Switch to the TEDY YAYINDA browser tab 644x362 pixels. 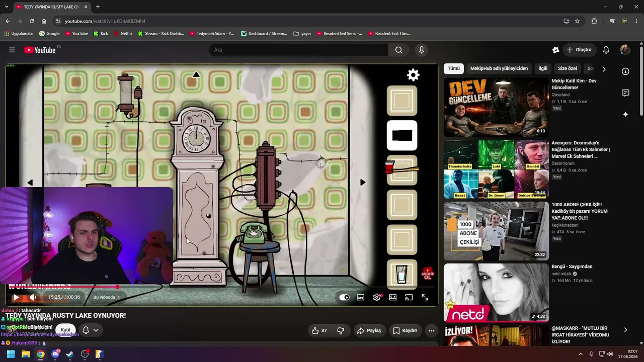[51, 7]
